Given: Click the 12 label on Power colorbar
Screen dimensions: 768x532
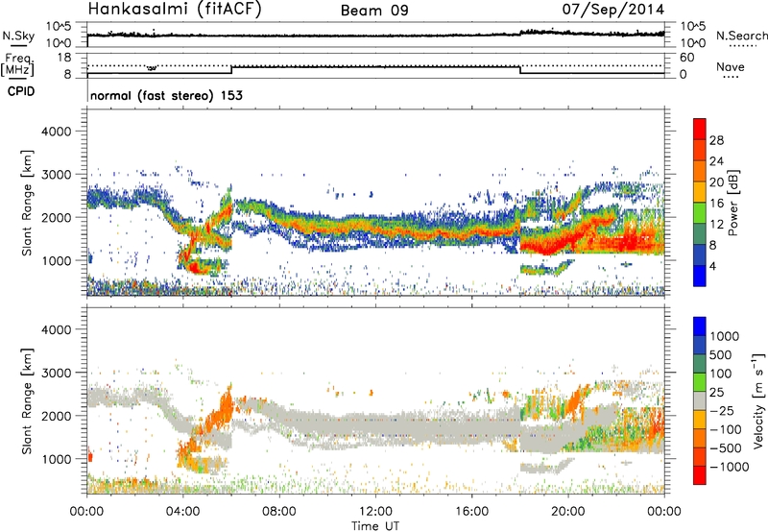Looking at the screenshot, I should pyautogui.click(x=716, y=225).
